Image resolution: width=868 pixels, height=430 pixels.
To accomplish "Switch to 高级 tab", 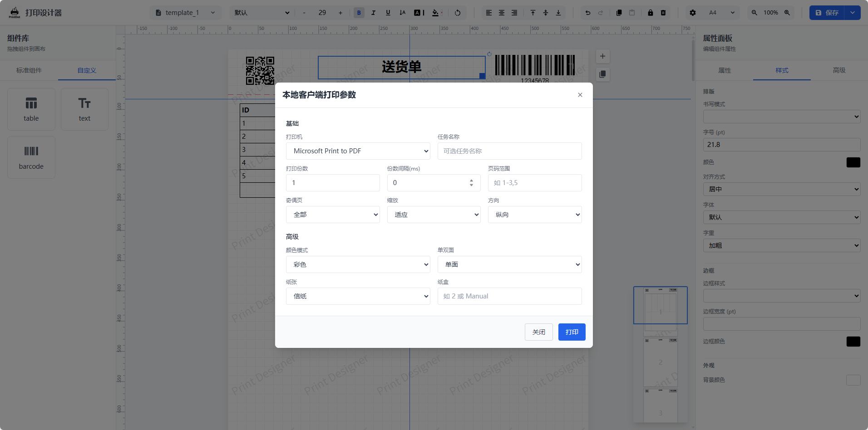I will [839, 70].
